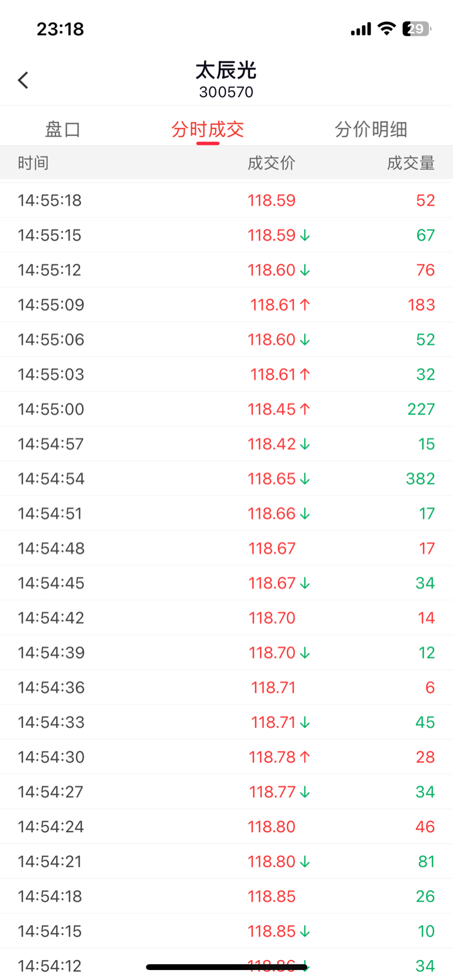Tap the up arrow beside 118.61 at 14:55:09
Screen dimensions: 453x980
(305, 305)
